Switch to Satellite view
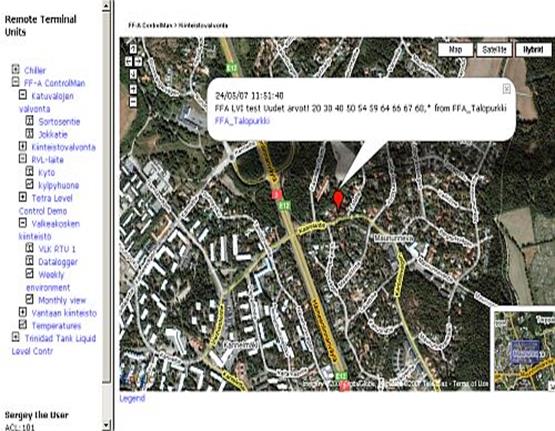The width and height of the screenshot is (555, 431). pyautogui.click(x=494, y=50)
